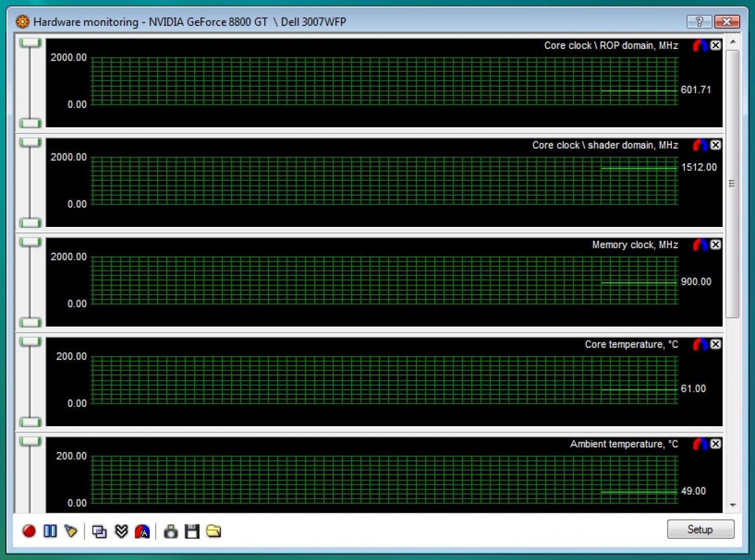This screenshot has width=755, height=560.
Task: Click the 'Core clock \ ROP domain, MHz' label
Action: pos(611,45)
